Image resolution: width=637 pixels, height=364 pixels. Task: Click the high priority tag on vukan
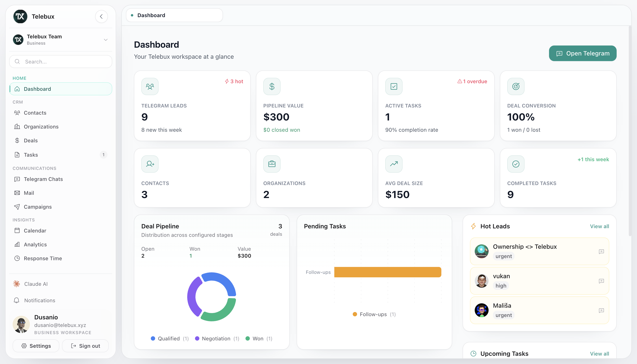pyautogui.click(x=501, y=286)
